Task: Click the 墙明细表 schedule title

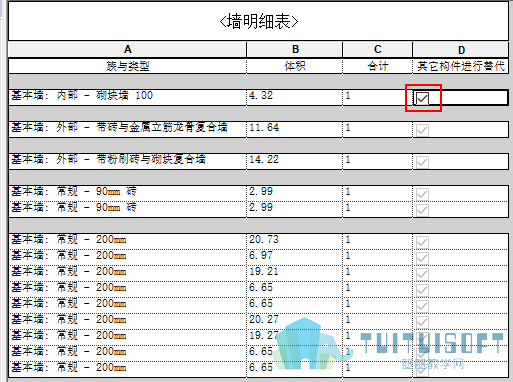Action: point(259,22)
